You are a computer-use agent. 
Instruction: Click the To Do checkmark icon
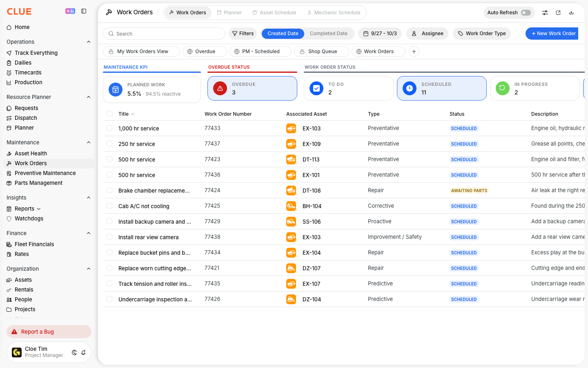pos(316,88)
